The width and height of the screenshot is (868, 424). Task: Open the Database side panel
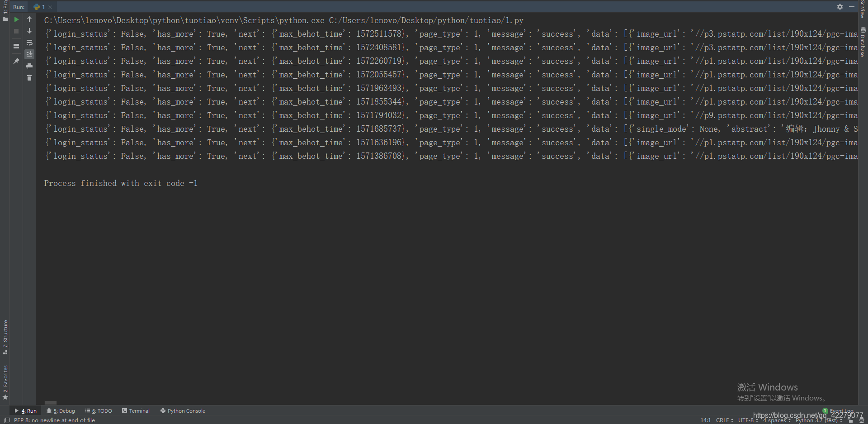click(863, 42)
